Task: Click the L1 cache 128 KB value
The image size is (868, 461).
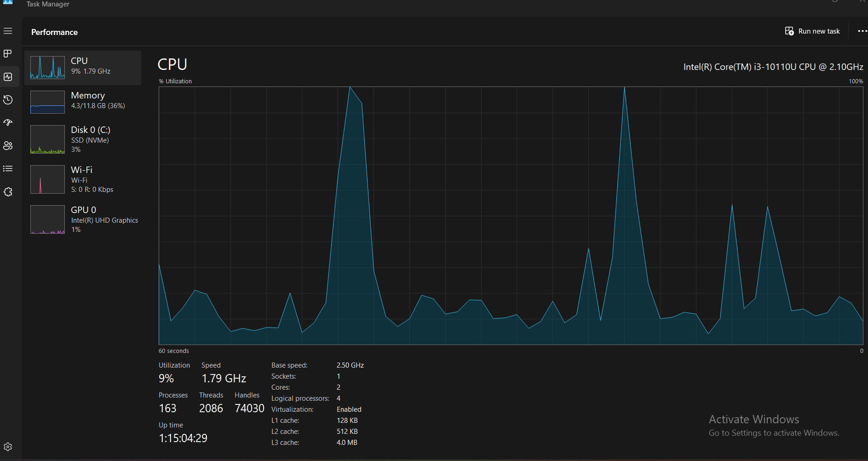Action: pyautogui.click(x=347, y=421)
